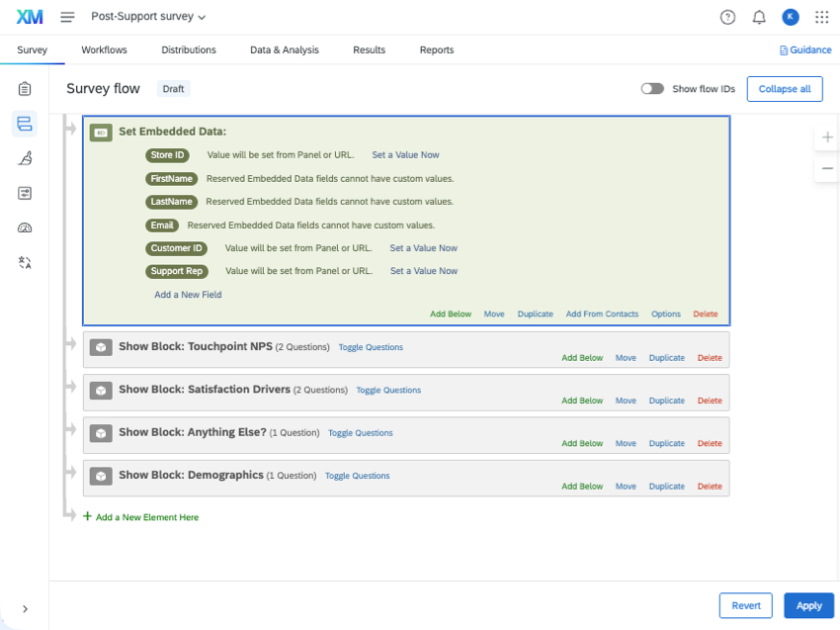Select the Look & feel paintbrush icon
This screenshot has width=840, height=630.
(24, 158)
